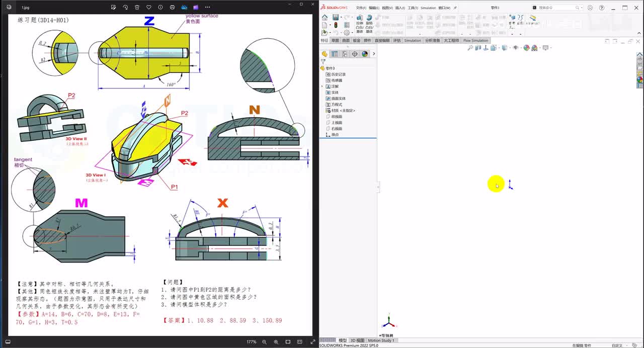Open the Save dropdown arrow in SolidWorks
The image size is (644, 348).
(x=341, y=18)
